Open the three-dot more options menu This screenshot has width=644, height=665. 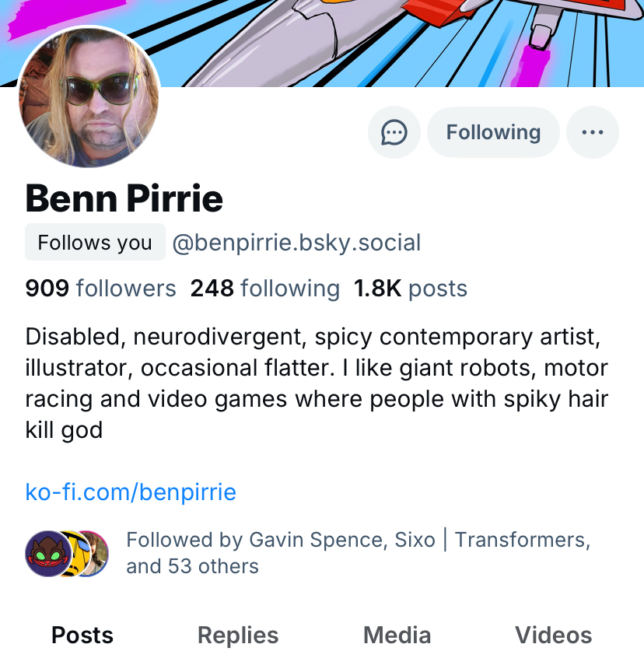593,132
